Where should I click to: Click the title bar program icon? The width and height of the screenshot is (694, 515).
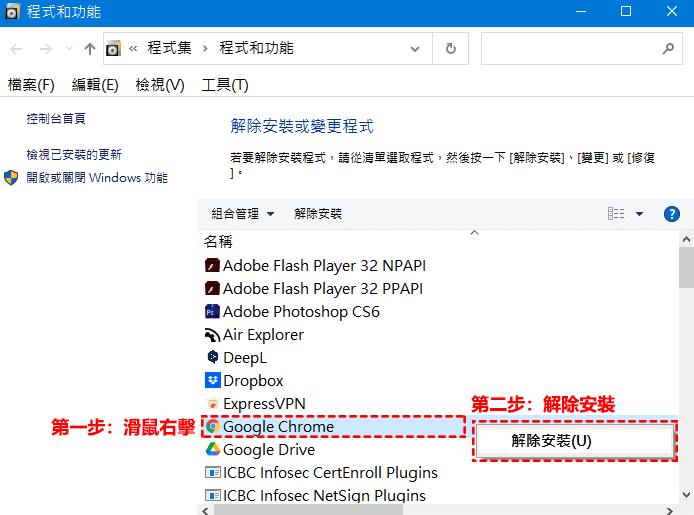pyautogui.click(x=12, y=12)
